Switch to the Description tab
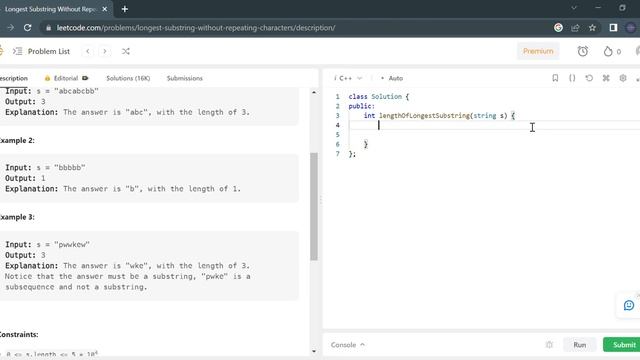Viewport: 640px width, 360px height. tap(13, 78)
